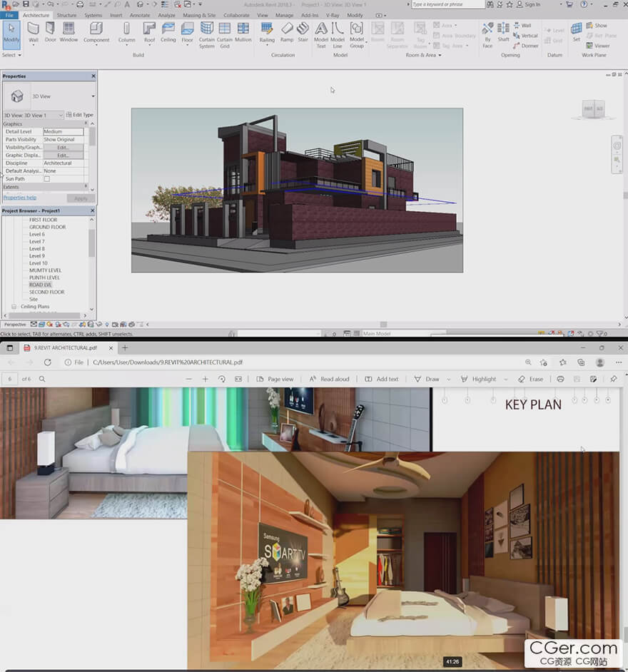Screen dimensions: 628x672
Task: Select the Roof tool
Action: point(149,33)
